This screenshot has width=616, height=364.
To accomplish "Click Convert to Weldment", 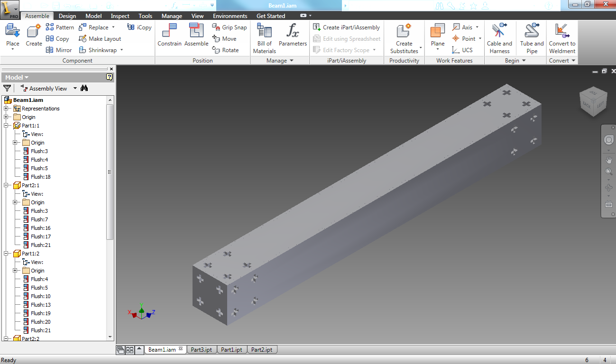I will (x=562, y=38).
